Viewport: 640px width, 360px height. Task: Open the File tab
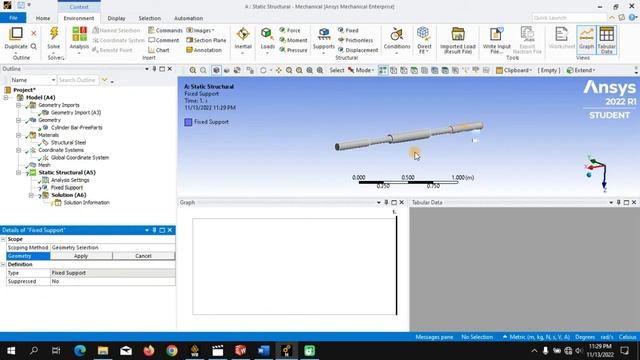13,18
